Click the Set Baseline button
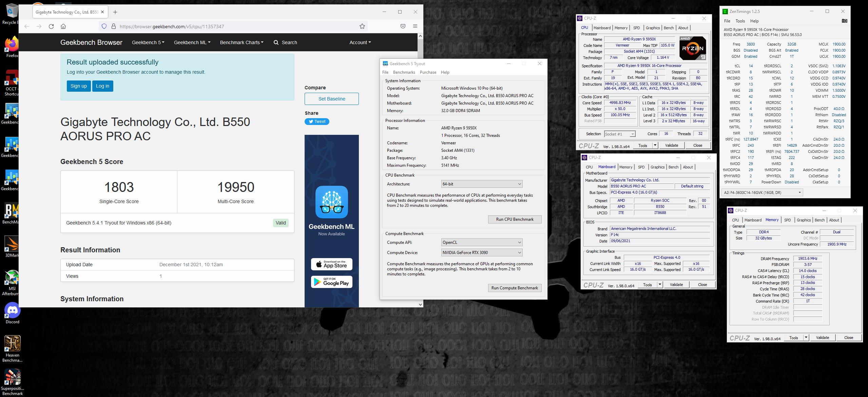This screenshot has height=397, width=868. (x=331, y=99)
